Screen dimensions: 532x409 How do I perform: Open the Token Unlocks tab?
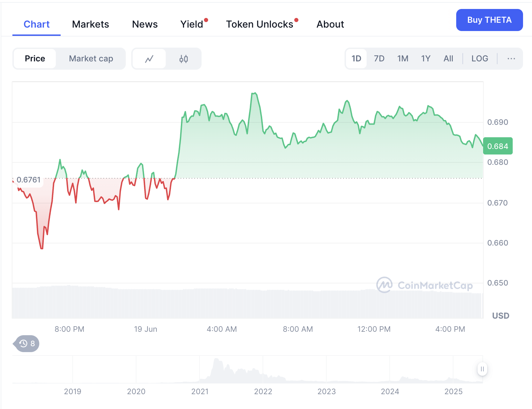click(259, 24)
